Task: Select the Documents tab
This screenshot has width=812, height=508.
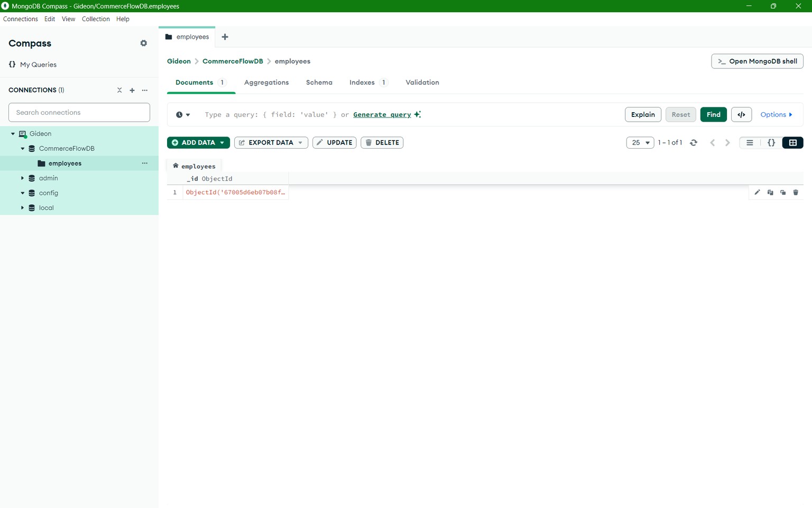Action: tap(201, 83)
